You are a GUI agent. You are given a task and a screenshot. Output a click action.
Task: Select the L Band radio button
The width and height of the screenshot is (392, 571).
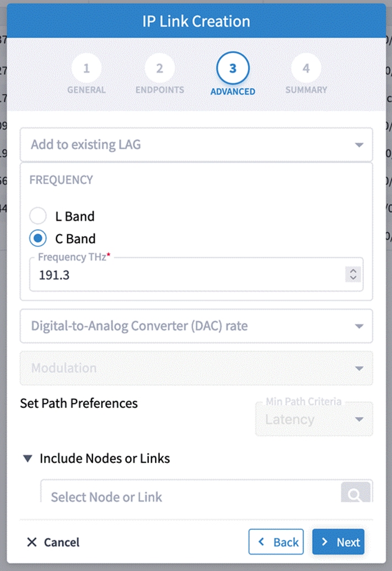[38, 216]
